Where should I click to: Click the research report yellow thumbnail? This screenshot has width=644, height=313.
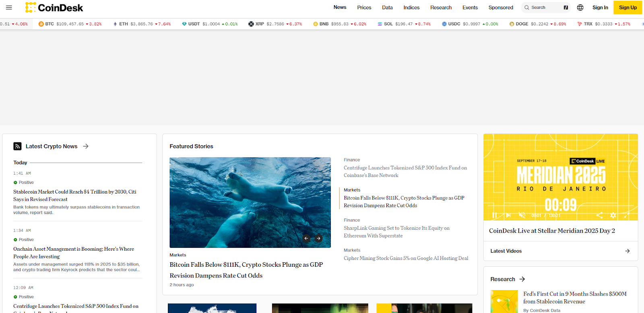point(504,301)
